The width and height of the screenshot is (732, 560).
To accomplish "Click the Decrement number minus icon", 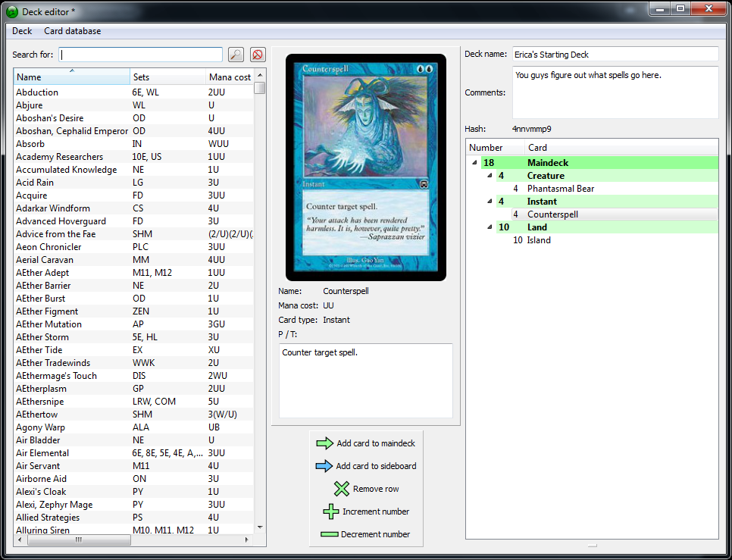I will (x=329, y=534).
